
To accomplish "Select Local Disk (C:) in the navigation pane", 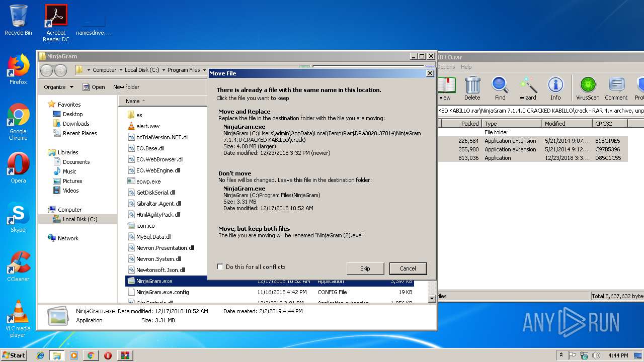I will pos(79,219).
